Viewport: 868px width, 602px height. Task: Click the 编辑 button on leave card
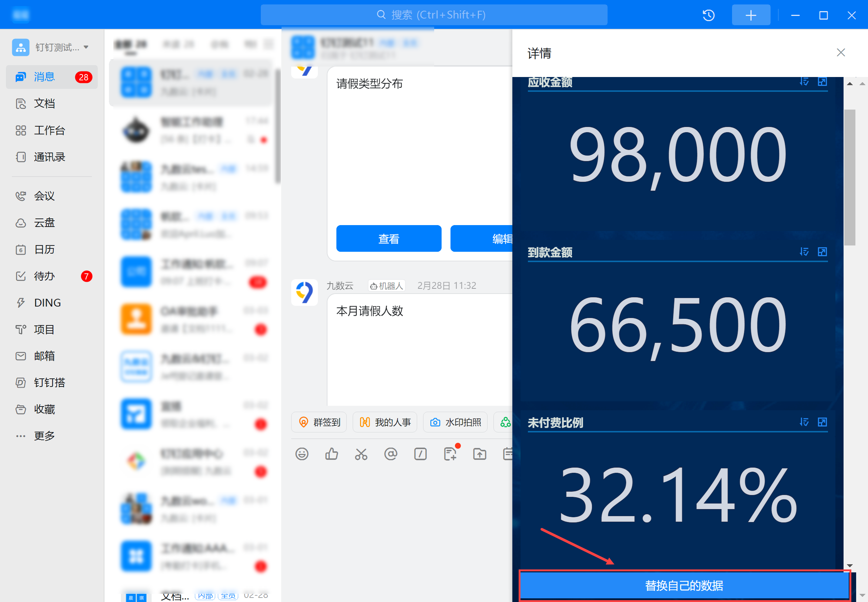pyautogui.click(x=482, y=238)
